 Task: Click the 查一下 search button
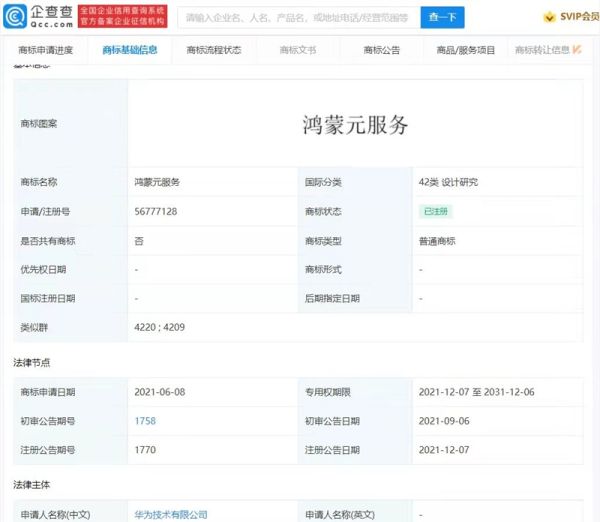[x=442, y=17]
